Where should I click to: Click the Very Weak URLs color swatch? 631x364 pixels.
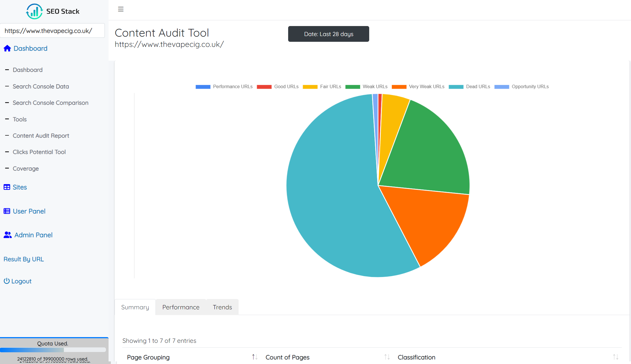(399, 87)
